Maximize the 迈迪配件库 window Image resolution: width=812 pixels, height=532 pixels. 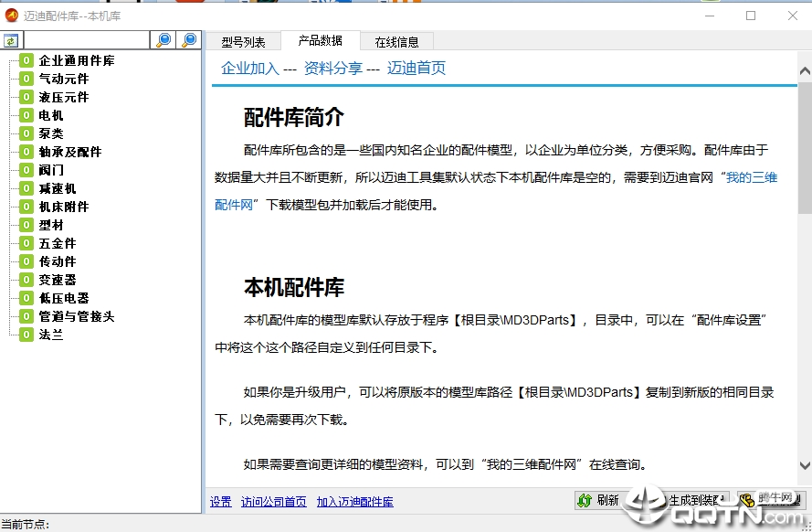click(x=751, y=16)
